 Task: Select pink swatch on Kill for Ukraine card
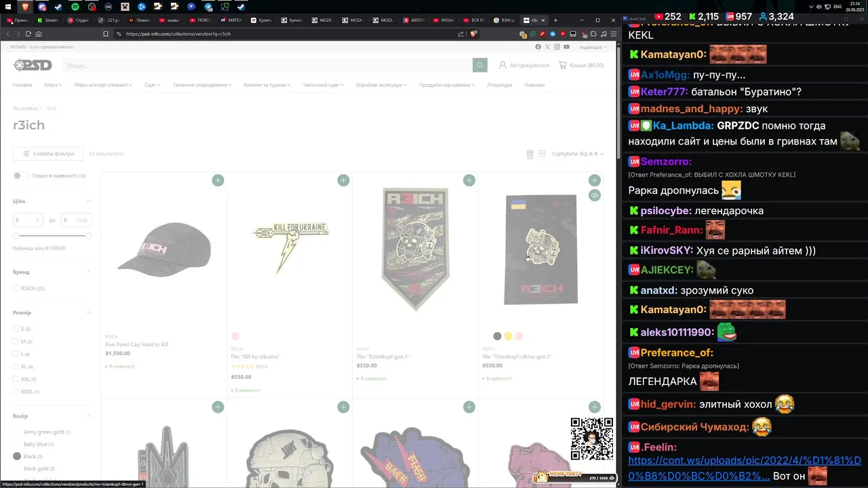click(235, 336)
